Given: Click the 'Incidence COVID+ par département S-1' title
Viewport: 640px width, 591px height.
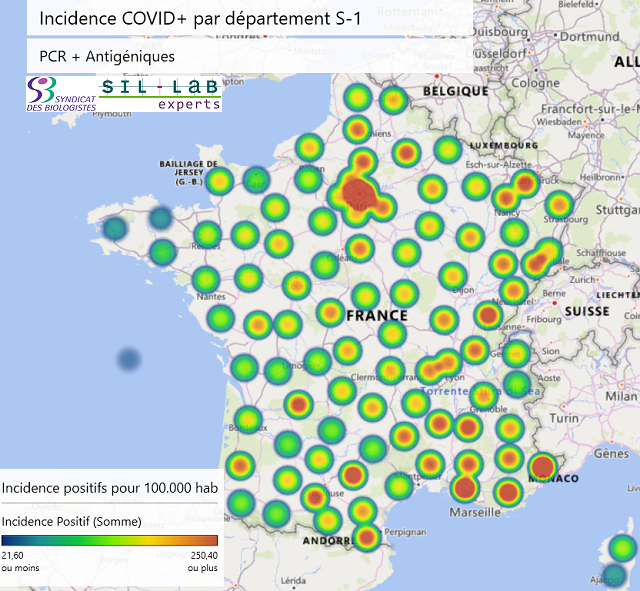Looking at the screenshot, I should click(x=200, y=19).
